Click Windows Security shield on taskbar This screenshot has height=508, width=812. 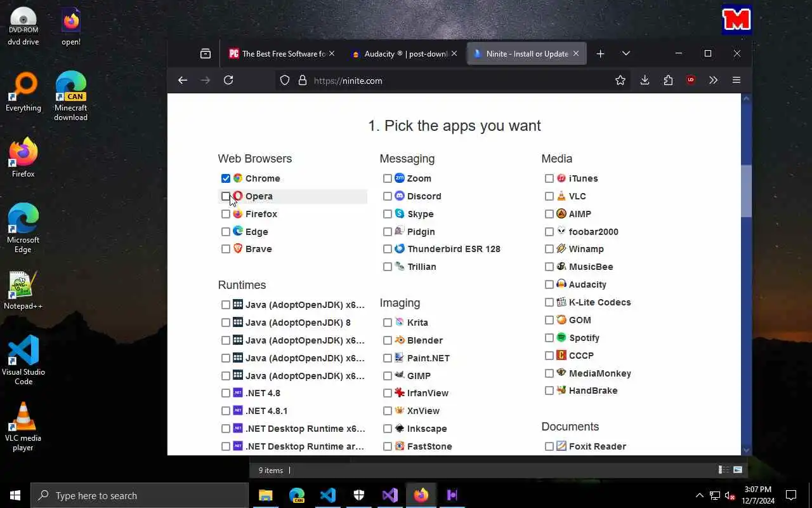[x=359, y=495]
